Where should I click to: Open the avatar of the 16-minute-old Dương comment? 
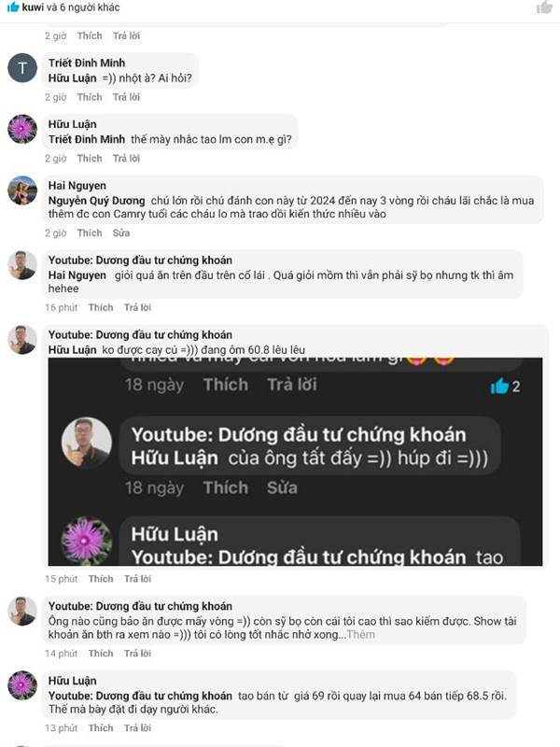(x=22, y=265)
